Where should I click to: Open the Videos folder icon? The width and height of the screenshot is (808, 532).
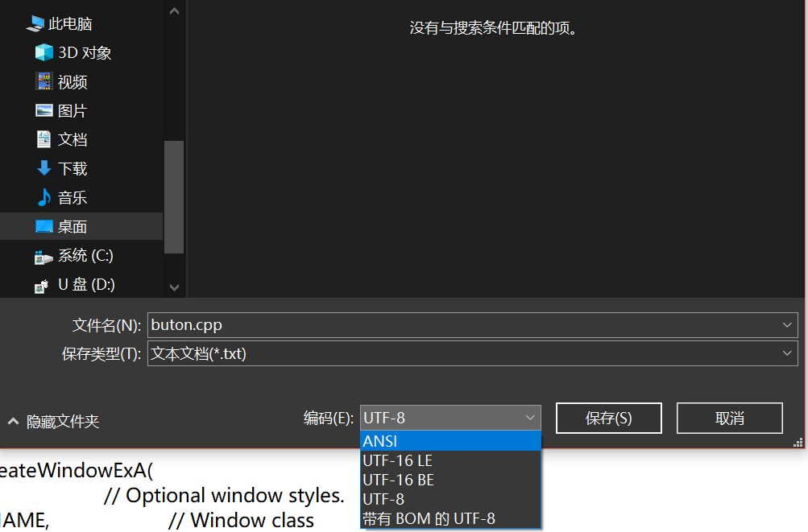[44, 82]
